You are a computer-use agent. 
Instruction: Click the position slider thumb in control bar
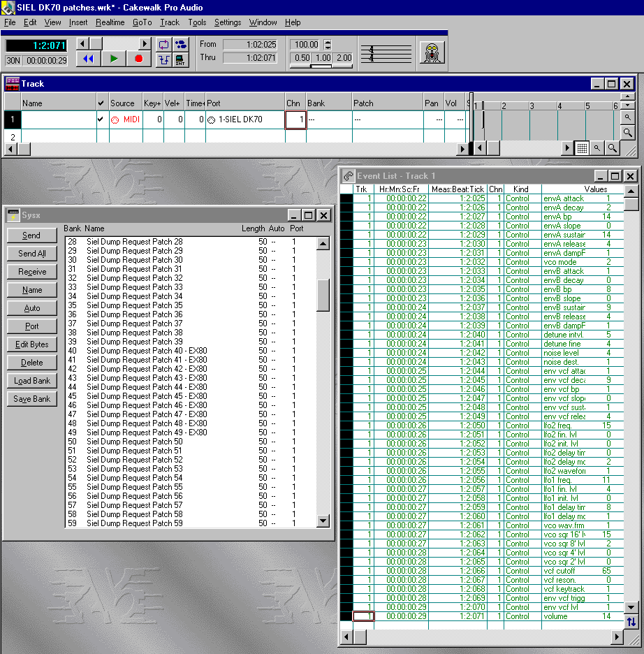(x=96, y=43)
